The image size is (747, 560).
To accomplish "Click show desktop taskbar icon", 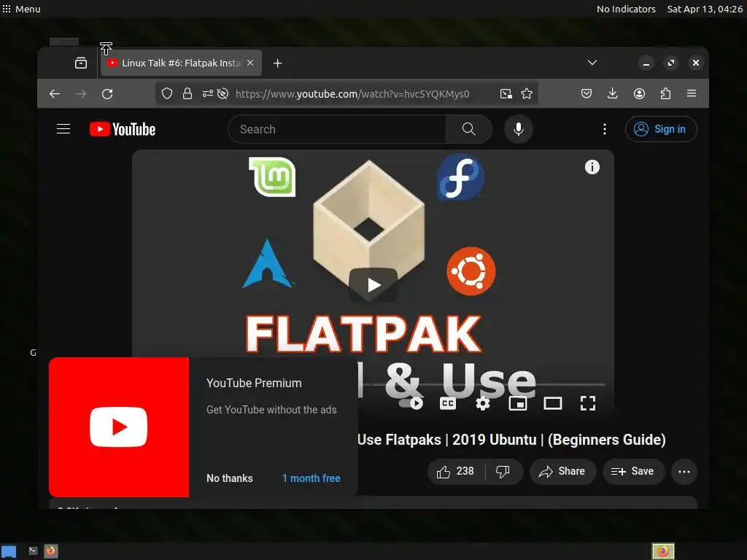I will pyautogui.click(x=9, y=551).
